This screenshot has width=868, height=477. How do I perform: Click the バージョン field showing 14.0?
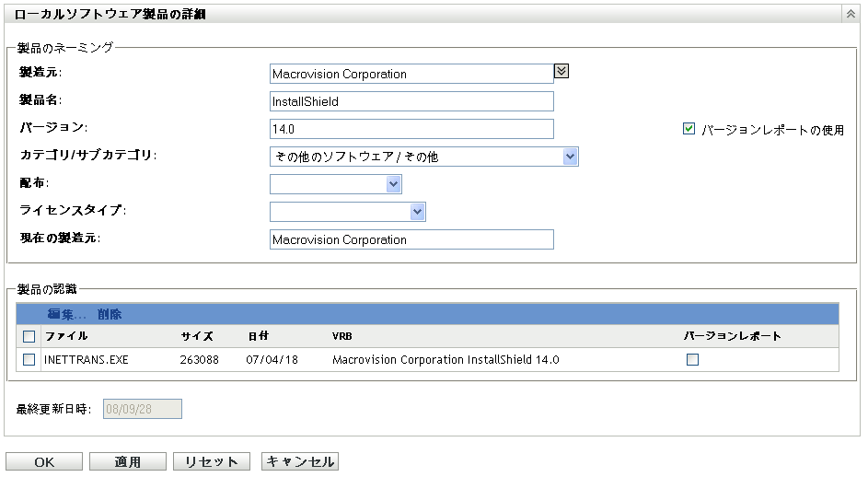(411, 129)
